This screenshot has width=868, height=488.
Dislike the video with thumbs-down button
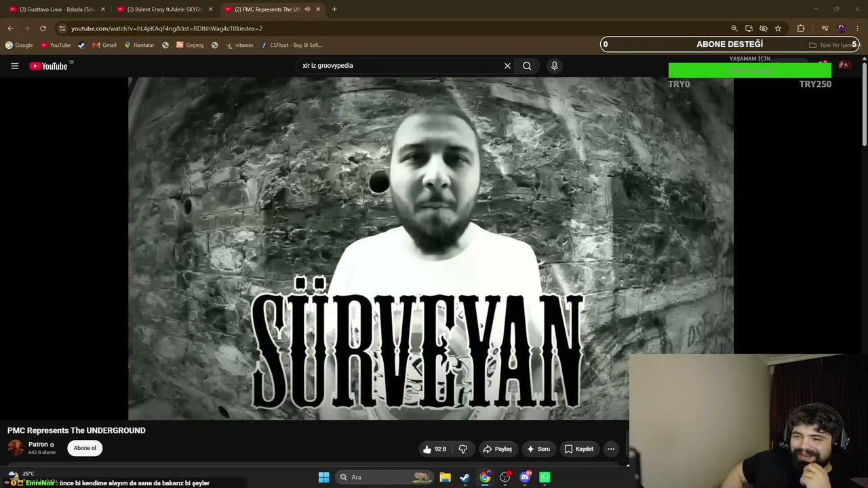pos(463,449)
